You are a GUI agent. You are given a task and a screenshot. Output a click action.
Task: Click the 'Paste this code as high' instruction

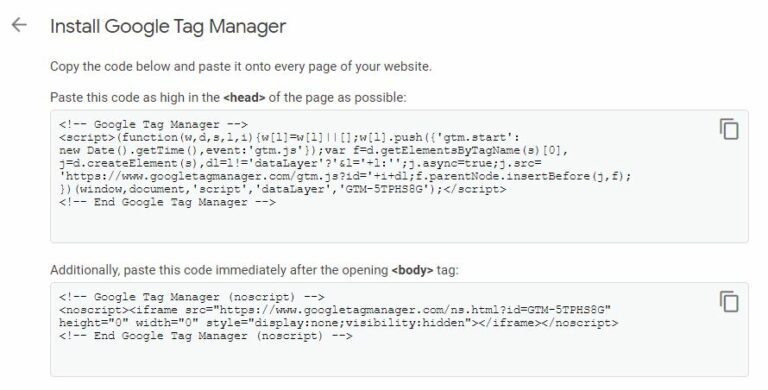[x=228, y=97]
